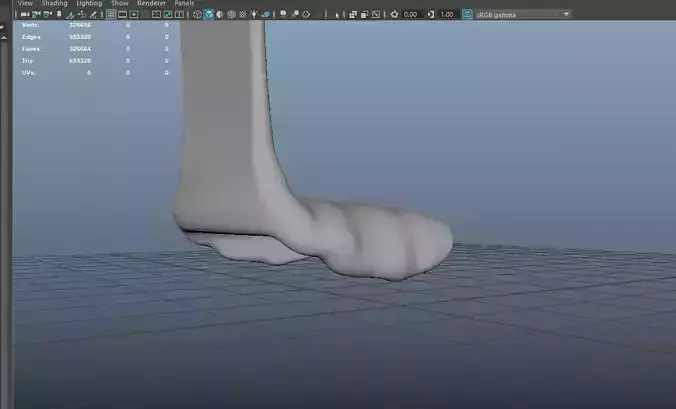Open the Show panel menu

click(x=119, y=3)
